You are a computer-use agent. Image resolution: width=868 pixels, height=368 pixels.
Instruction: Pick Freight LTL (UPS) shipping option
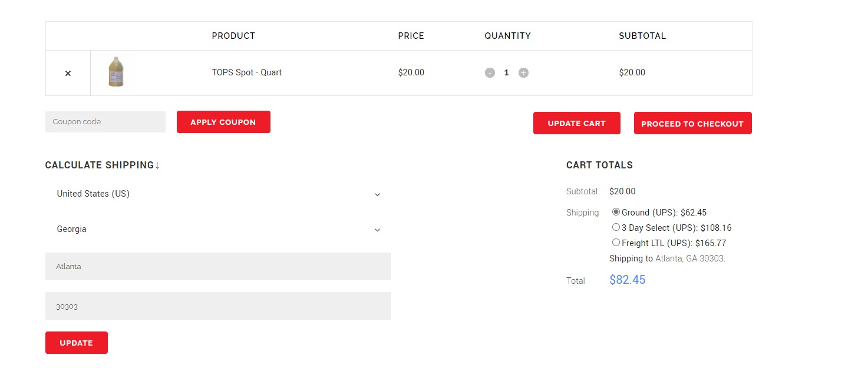(x=616, y=243)
